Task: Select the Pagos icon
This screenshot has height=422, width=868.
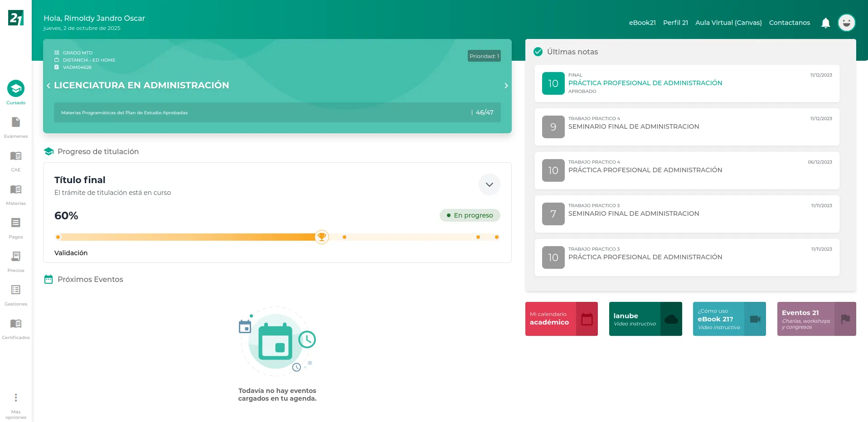Action: tap(16, 223)
